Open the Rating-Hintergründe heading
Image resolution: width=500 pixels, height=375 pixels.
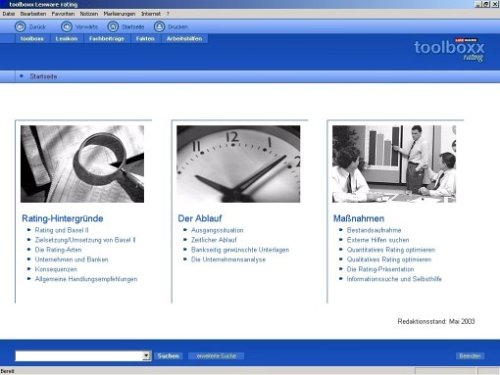62,218
